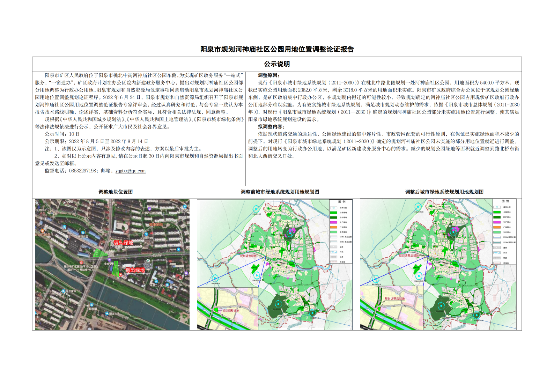Click the 森林公园 legend symbol in middle map
Image resolution: width=554 pixels, height=392 pixels.
(334, 208)
